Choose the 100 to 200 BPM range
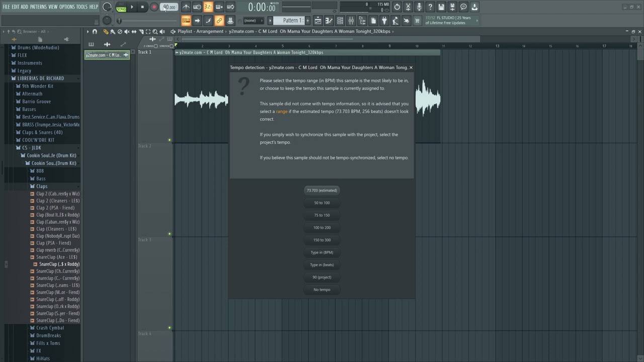The image size is (644, 362). (x=322, y=228)
